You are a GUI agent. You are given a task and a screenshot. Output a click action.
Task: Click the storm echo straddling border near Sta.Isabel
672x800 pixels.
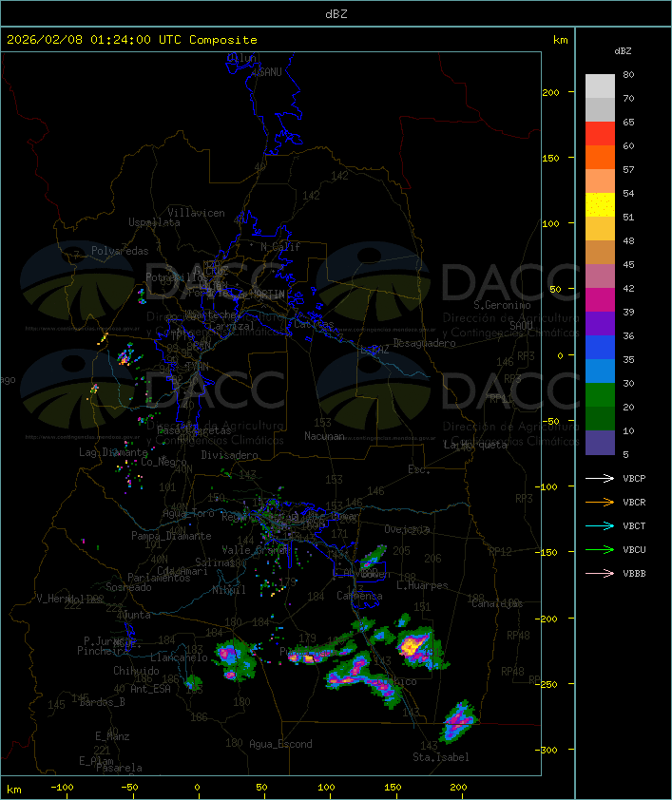[x=459, y=721]
